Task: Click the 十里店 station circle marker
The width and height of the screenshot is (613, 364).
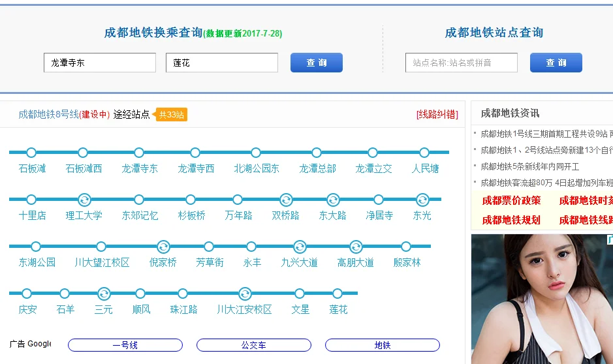Action: [x=31, y=200]
